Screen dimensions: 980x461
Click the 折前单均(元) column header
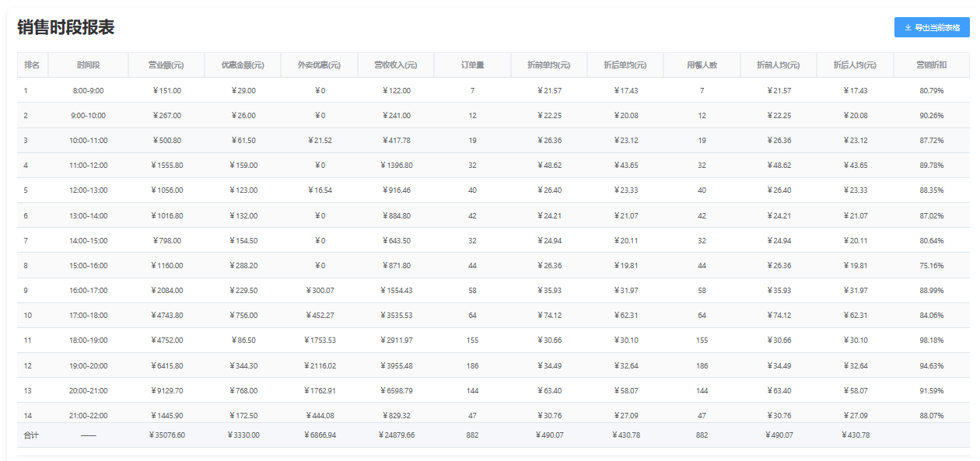pyautogui.click(x=548, y=65)
